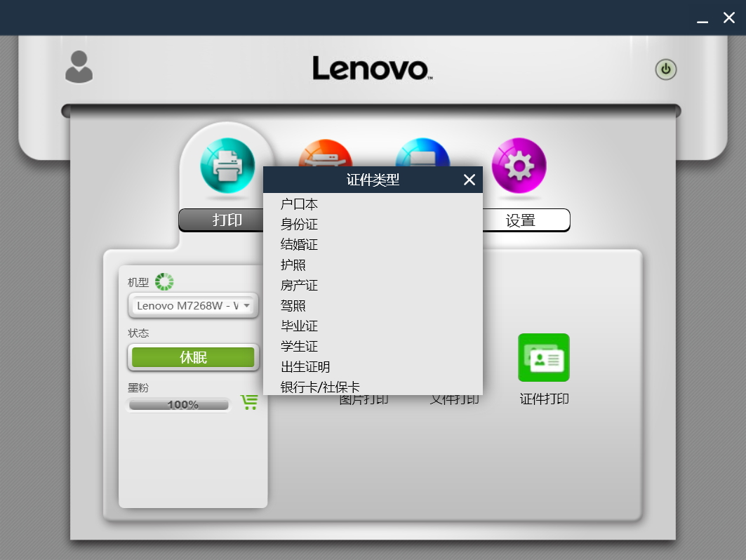Choose 结婚证 from the document type list
This screenshot has width=746, height=560.
pyautogui.click(x=373, y=244)
